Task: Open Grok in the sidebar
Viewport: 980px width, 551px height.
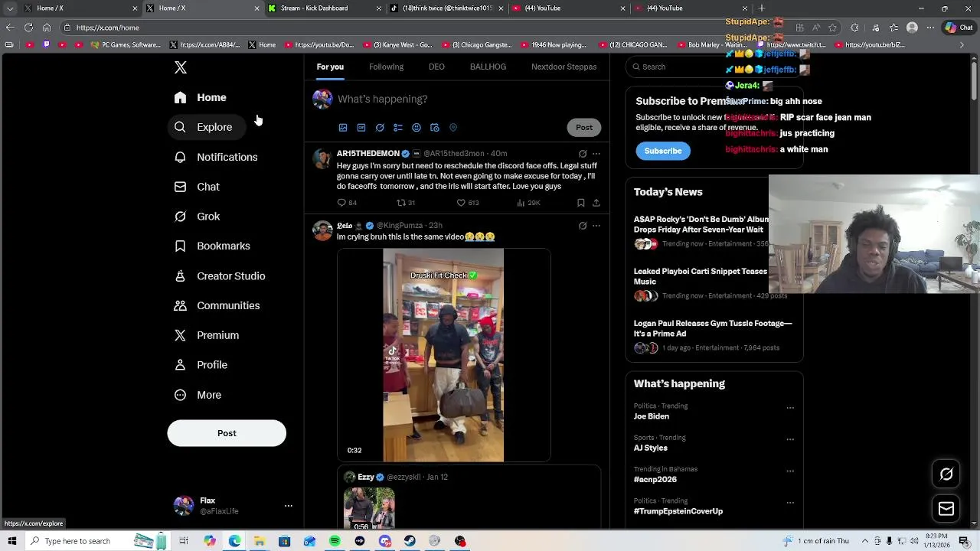Action: click(198, 217)
